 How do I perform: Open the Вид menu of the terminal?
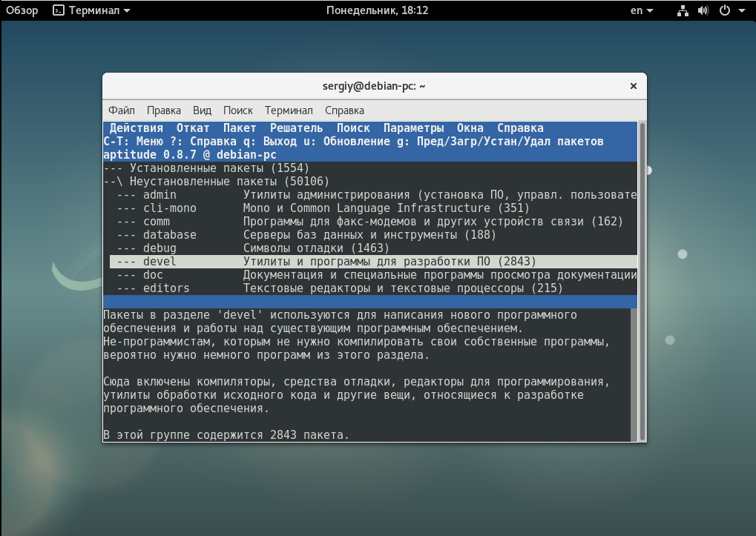(x=202, y=110)
